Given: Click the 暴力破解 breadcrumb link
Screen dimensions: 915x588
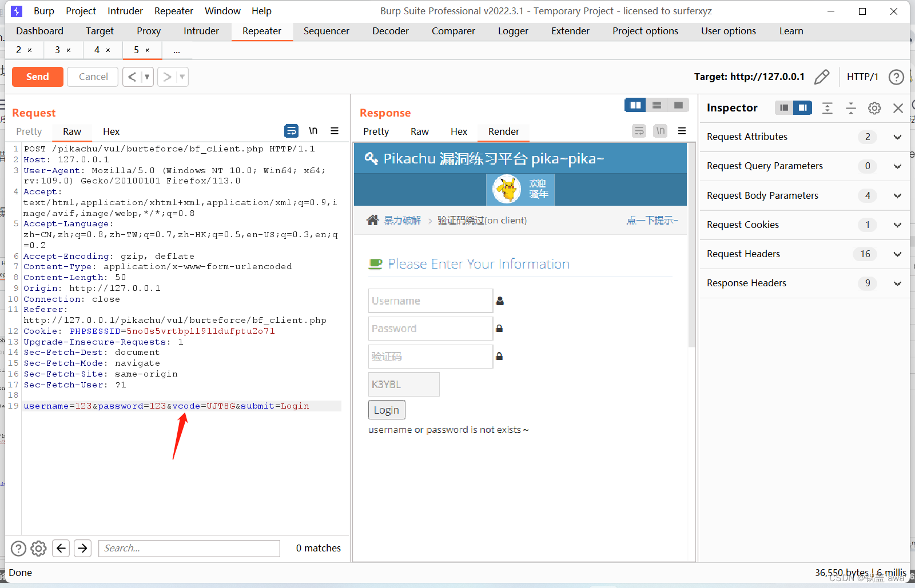Looking at the screenshot, I should tap(402, 221).
